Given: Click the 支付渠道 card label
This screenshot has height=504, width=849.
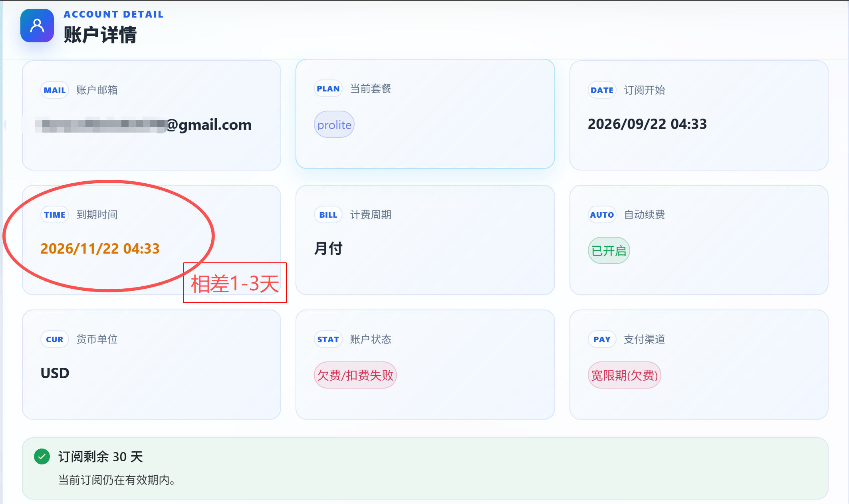Looking at the screenshot, I should pyautogui.click(x=645, y=339).
